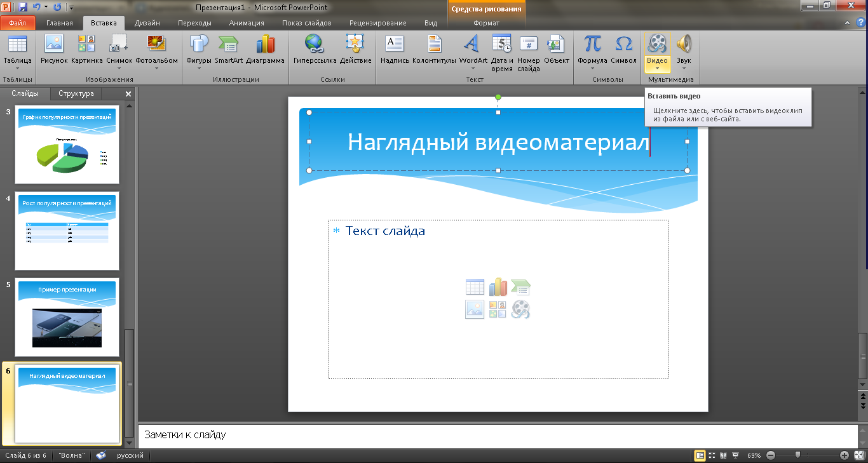Image resolution: width=868 pixels, height=463 pixels.
Task: Open the Customize Quick Access Toolbar dropdown
Action: pos(71,8)
